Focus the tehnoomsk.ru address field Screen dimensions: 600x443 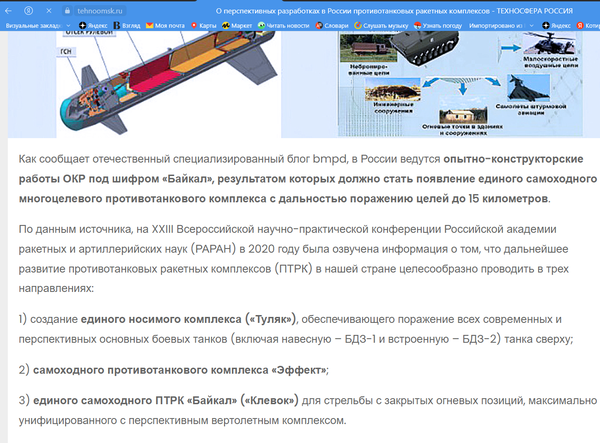point(99,11)
